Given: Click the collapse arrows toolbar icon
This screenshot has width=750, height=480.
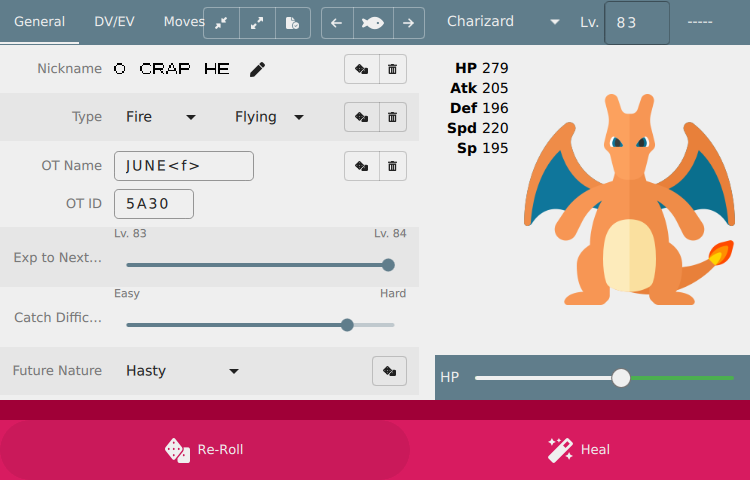Looking at the screenshot, I should [221, 23].
